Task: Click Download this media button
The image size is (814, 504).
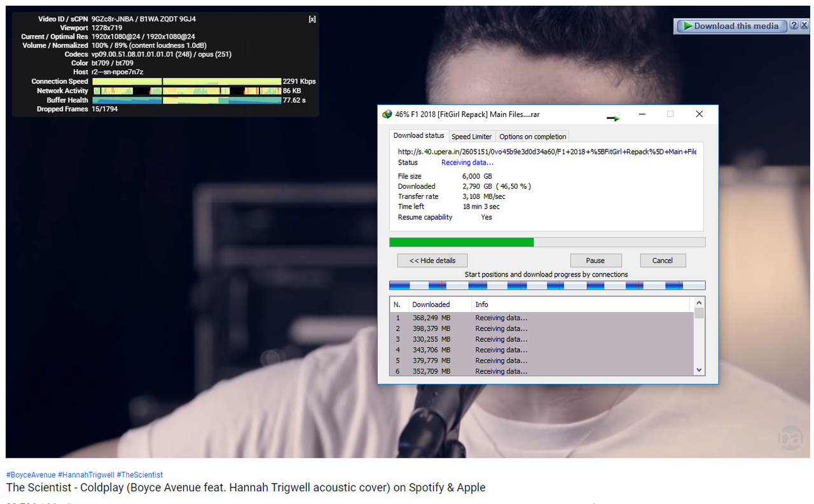Action: (731, 26)
